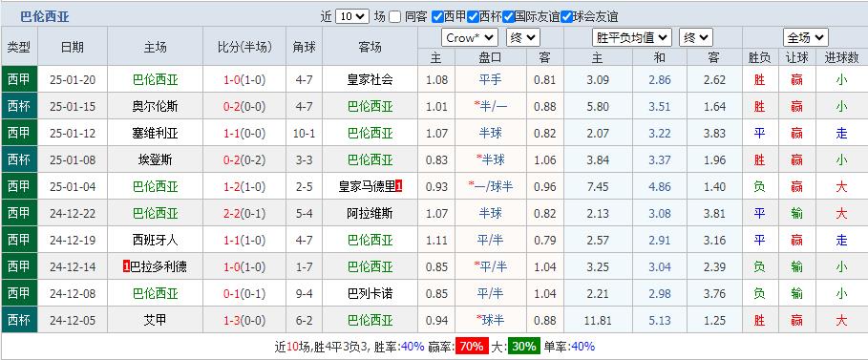Screen dimensions: 868x360
Task: Click score 1-2(1-0) on 25-01-04
Action: [x=244, y=186]
